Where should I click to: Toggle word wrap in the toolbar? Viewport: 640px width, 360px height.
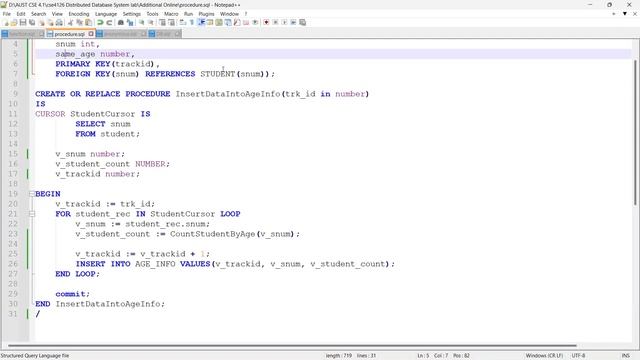(182, 22)
